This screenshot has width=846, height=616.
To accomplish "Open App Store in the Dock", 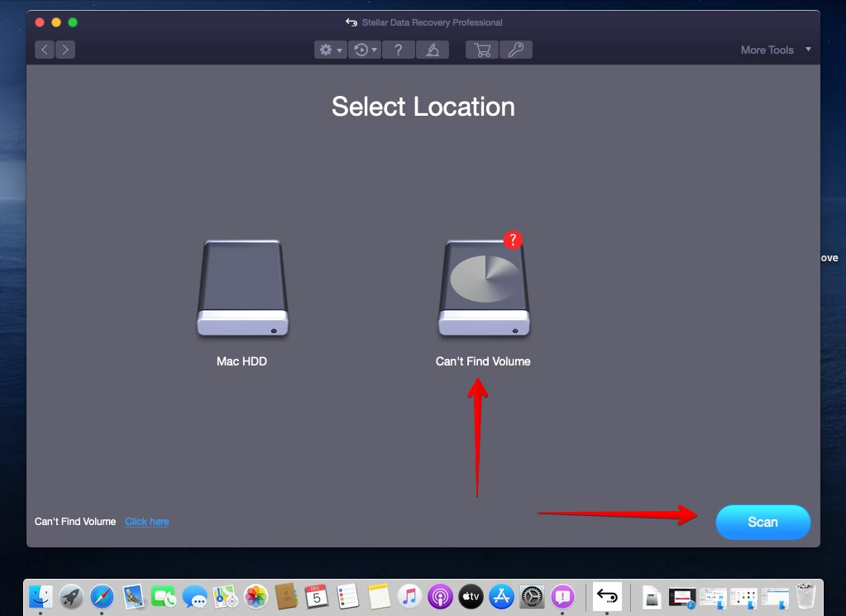I will (502, 597).
